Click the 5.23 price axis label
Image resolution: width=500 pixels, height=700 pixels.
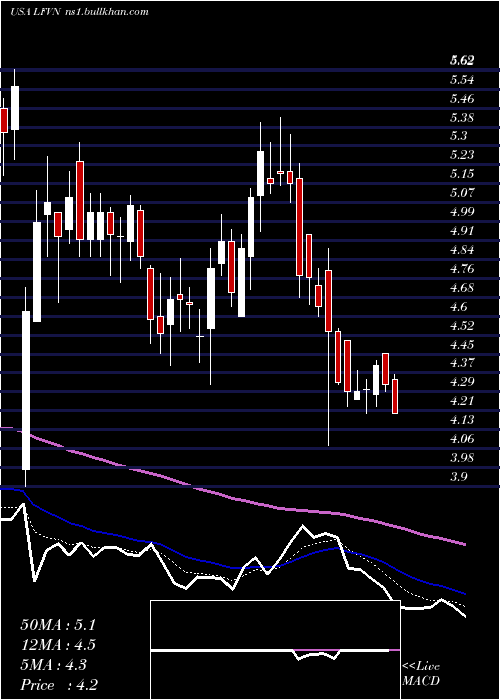coord(462,155)
